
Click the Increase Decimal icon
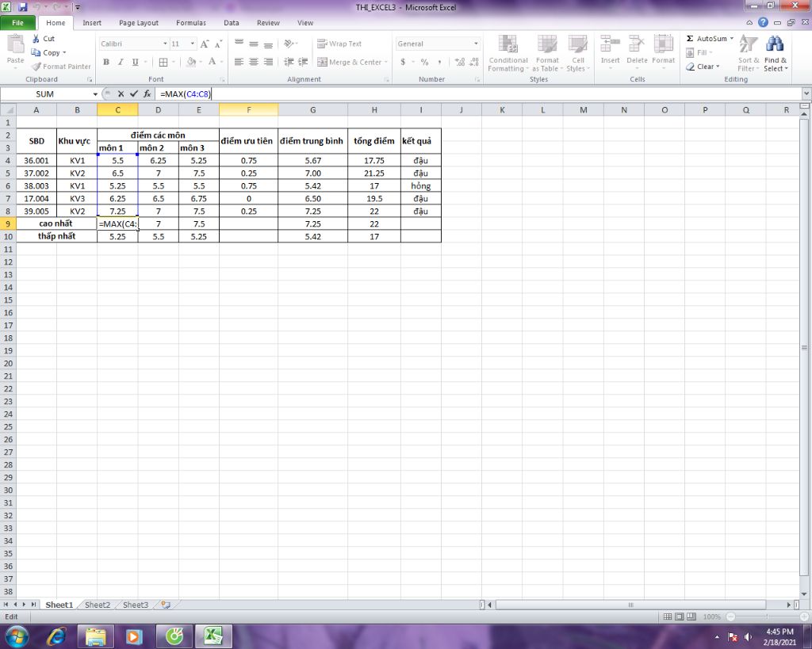pyautogui.click(x=459, y=62)
